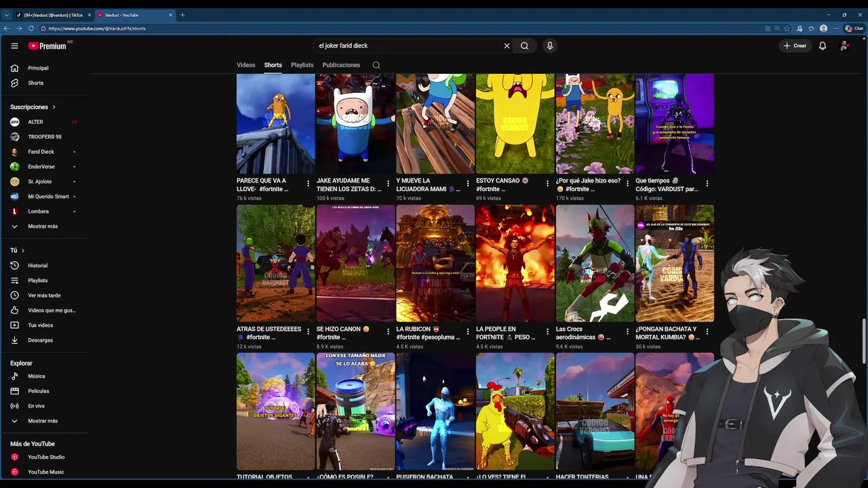The height and width of the screenshot is (488, 868).
Task: Clear the search box with the X
Action: pyautogui.click(x=507, y=46)
